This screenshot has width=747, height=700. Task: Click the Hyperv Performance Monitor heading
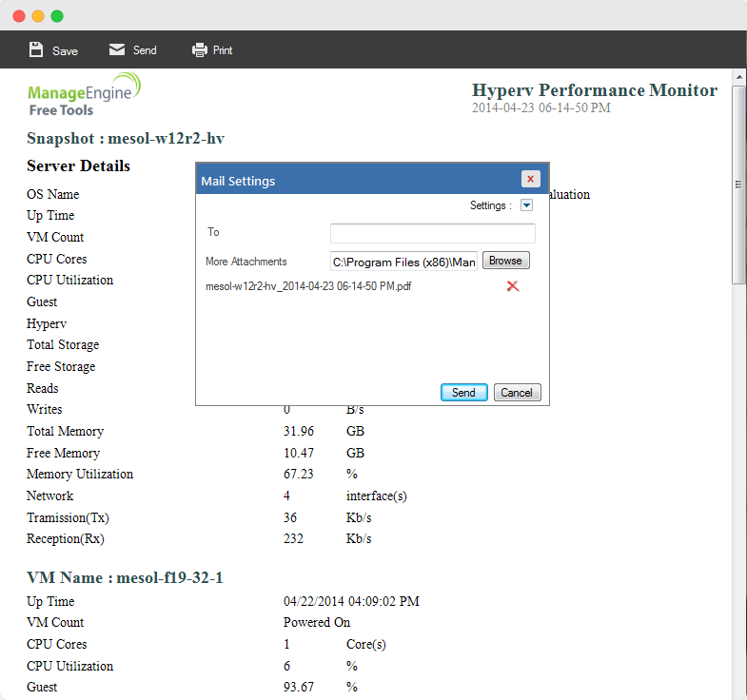(594, 90)
